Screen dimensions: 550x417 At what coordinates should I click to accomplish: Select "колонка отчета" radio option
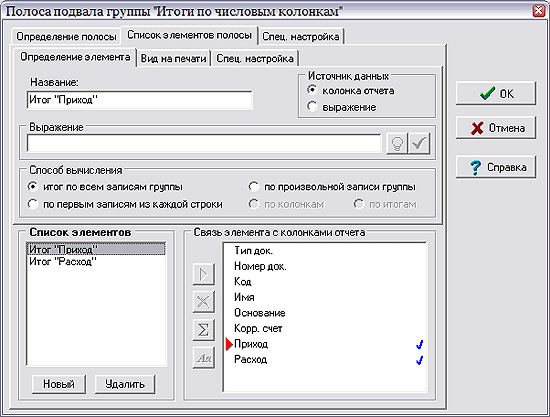312,90
